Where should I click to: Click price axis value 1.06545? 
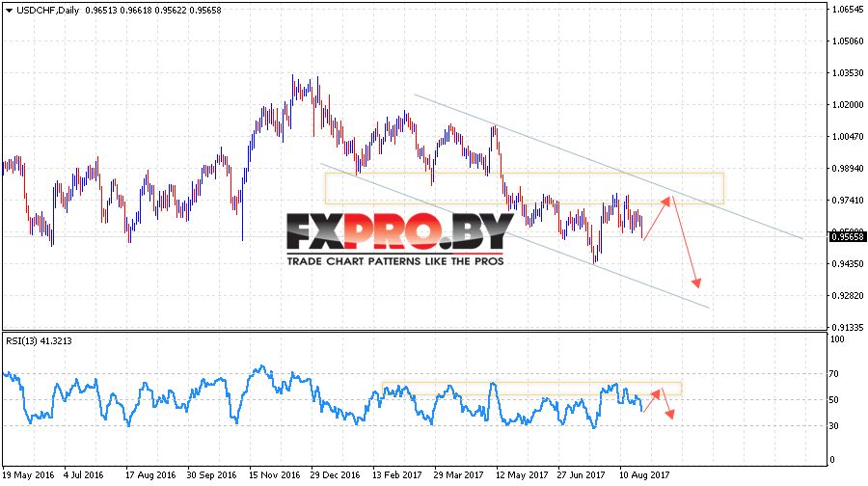coord(848,9)
